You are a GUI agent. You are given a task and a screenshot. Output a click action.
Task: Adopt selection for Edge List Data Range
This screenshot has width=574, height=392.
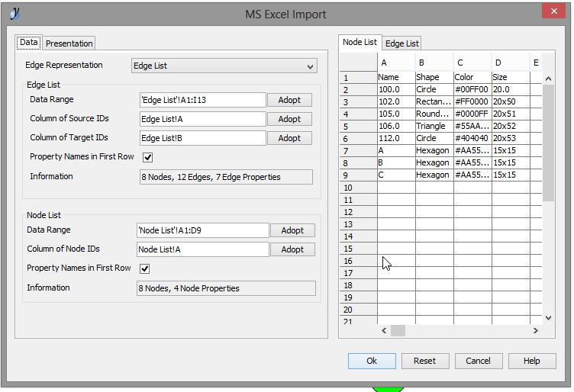[289, 100]
